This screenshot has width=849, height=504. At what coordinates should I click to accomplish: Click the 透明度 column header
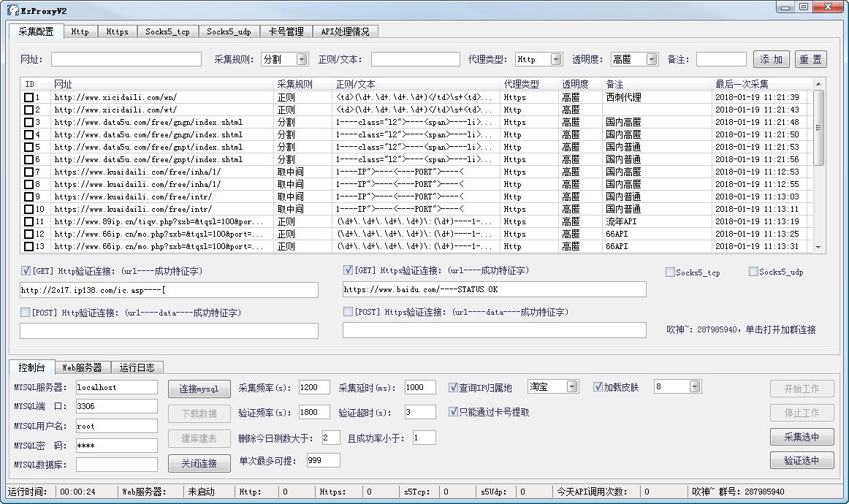click(x=580, y=84)
